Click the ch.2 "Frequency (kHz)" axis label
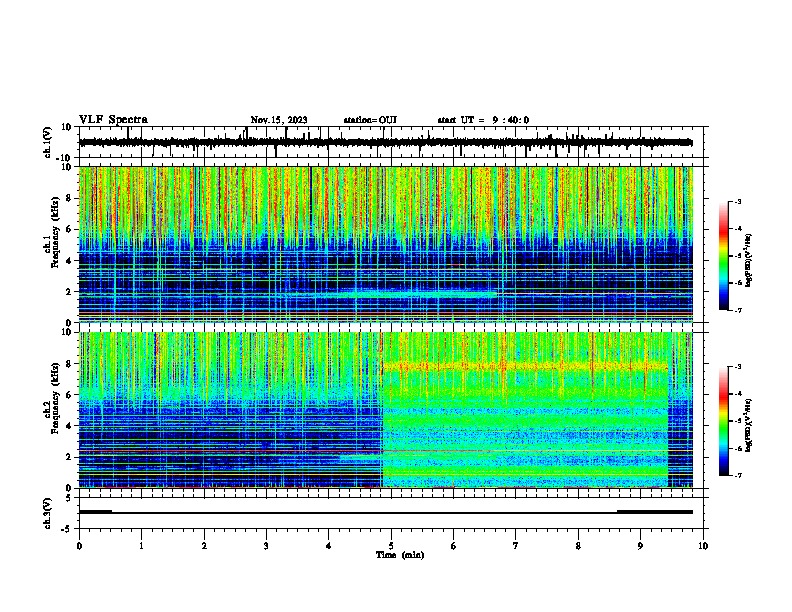 [55, 398]
